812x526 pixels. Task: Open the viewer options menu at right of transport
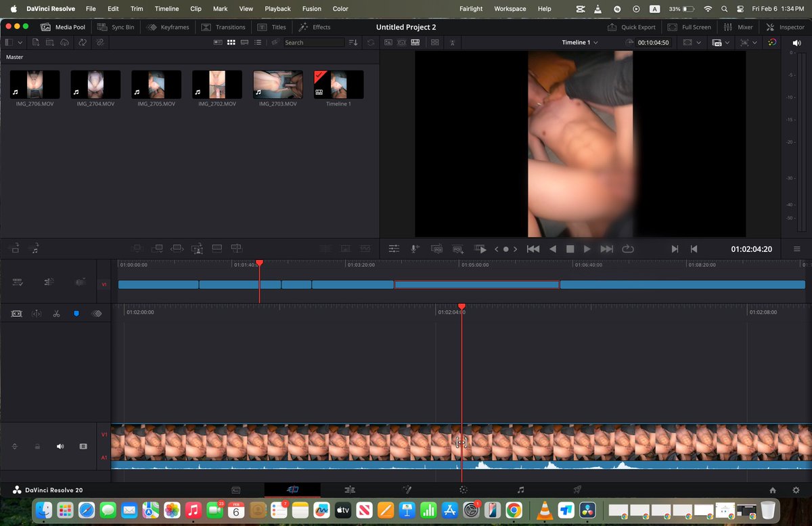796,249
